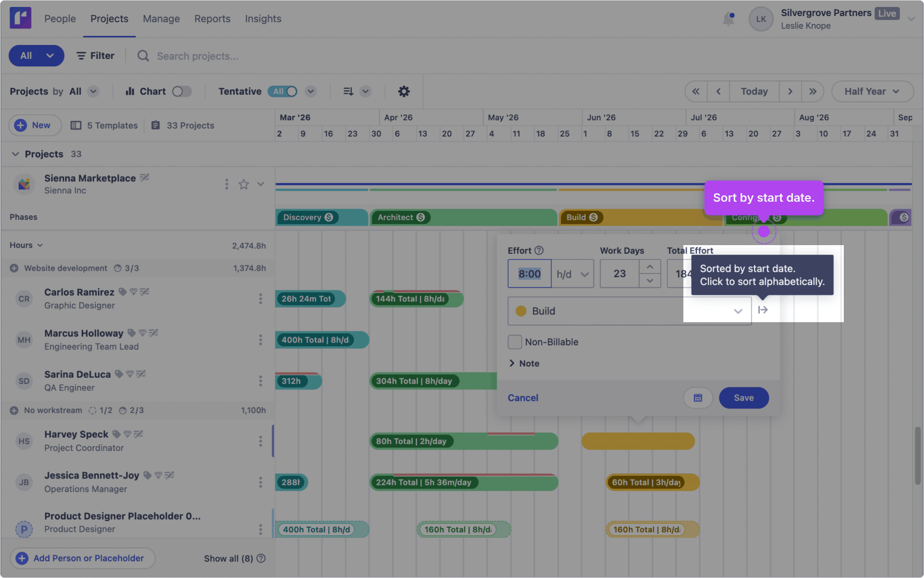Screen dimensions: 924x578
Task: Open the Manage tab
Action: click(x=161, y=19)
